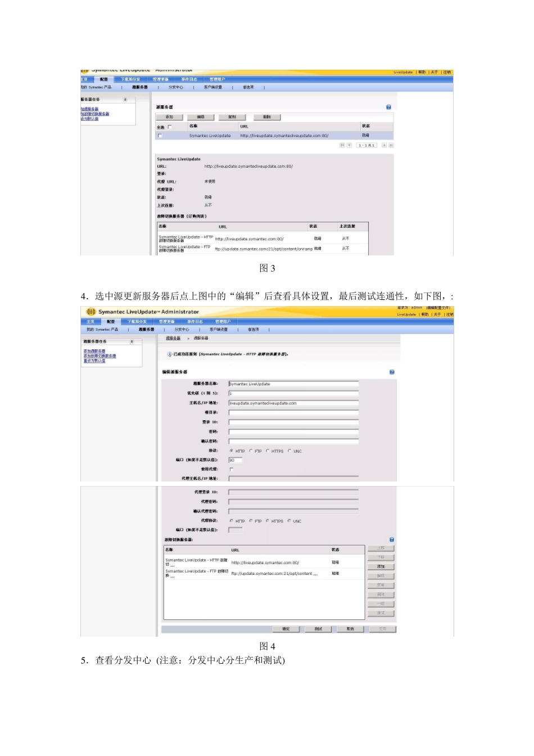The image size is (534, 756).
Task: Open the 下载和分发 tab in Figure 4
Action: coord(137,322)
